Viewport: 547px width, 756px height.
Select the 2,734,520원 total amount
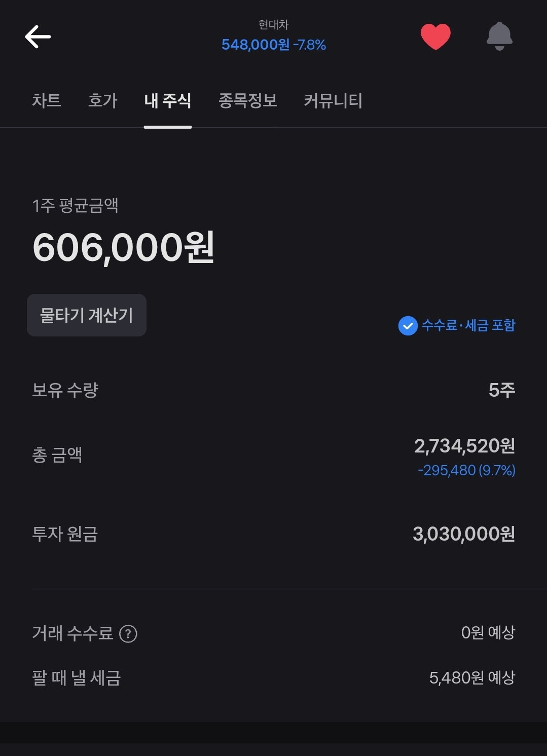tap(464, 446)
